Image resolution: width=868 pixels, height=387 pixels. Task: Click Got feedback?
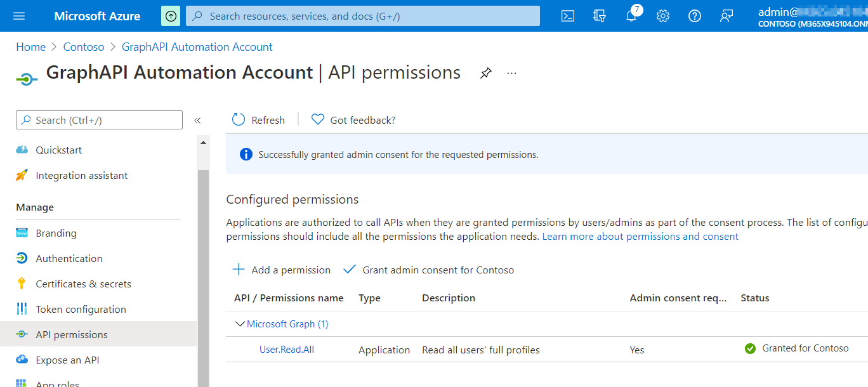click(353, 120)
